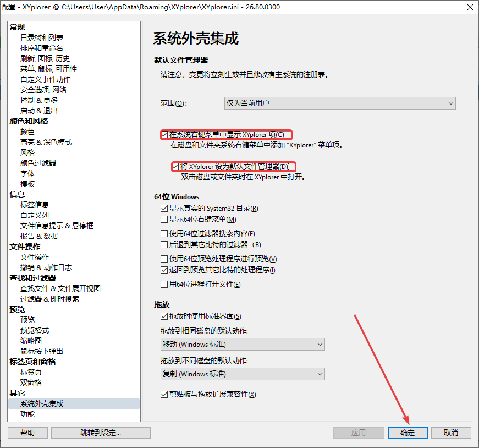Open 鼠标按下弹出 settings
The height and width of the screenshot is (448, 479).
42,351
